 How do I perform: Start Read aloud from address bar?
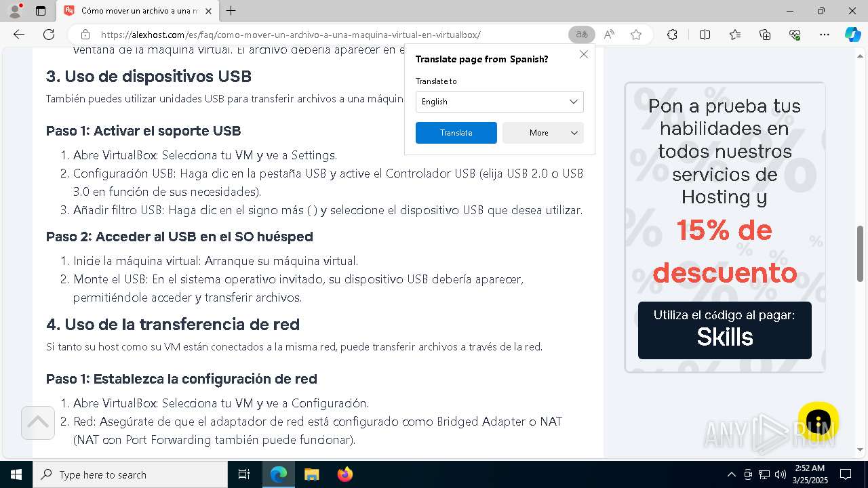coord(609,35)
